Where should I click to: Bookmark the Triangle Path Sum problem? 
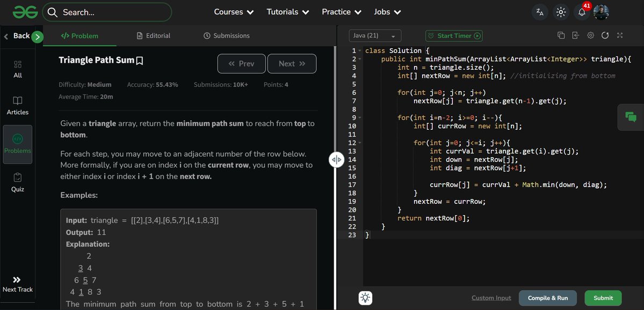(139, 60)
